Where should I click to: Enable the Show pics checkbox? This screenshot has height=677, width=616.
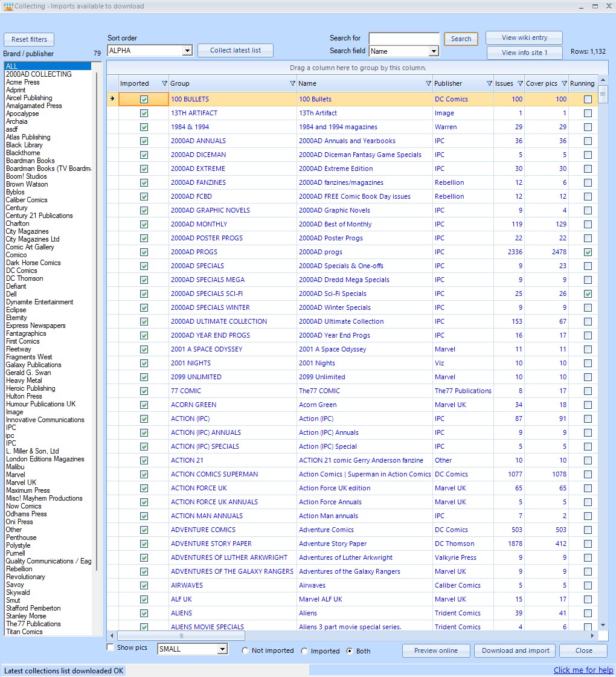[111, 647]
